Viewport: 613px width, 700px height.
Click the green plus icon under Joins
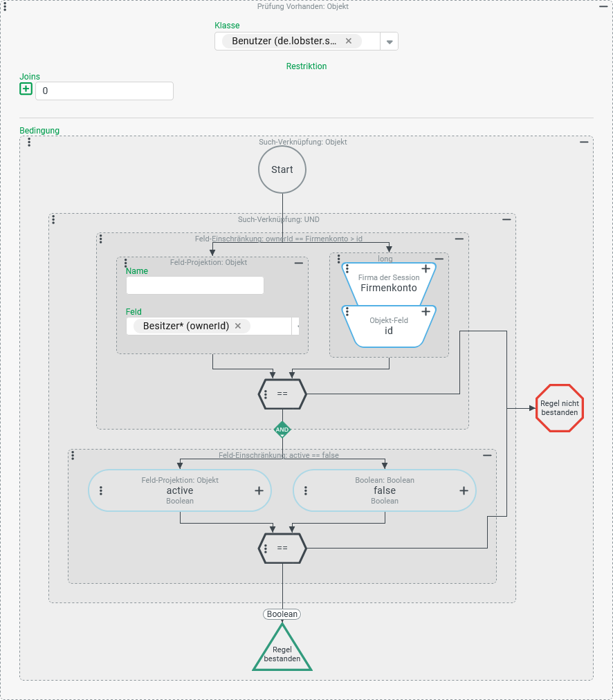(x=26, y=89)
